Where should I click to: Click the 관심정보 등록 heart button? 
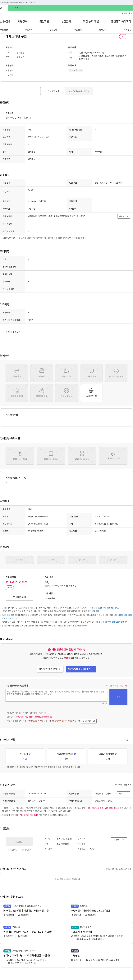point(52,91)
